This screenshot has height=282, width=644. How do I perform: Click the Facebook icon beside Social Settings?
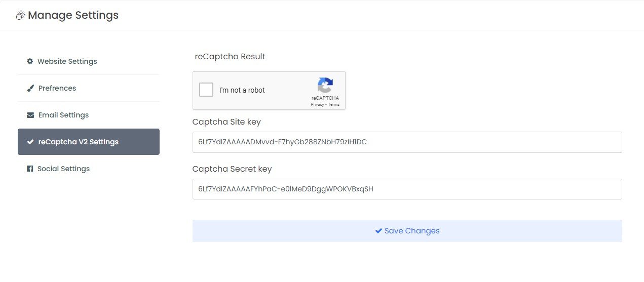(x=30, y=169)
